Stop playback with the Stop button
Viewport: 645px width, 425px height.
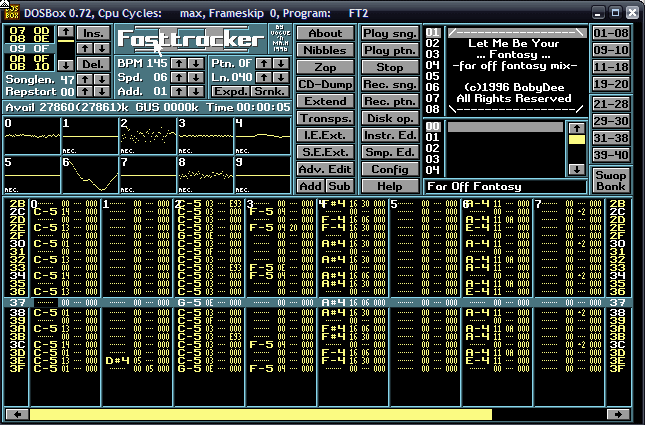click(x=390, y=67)
